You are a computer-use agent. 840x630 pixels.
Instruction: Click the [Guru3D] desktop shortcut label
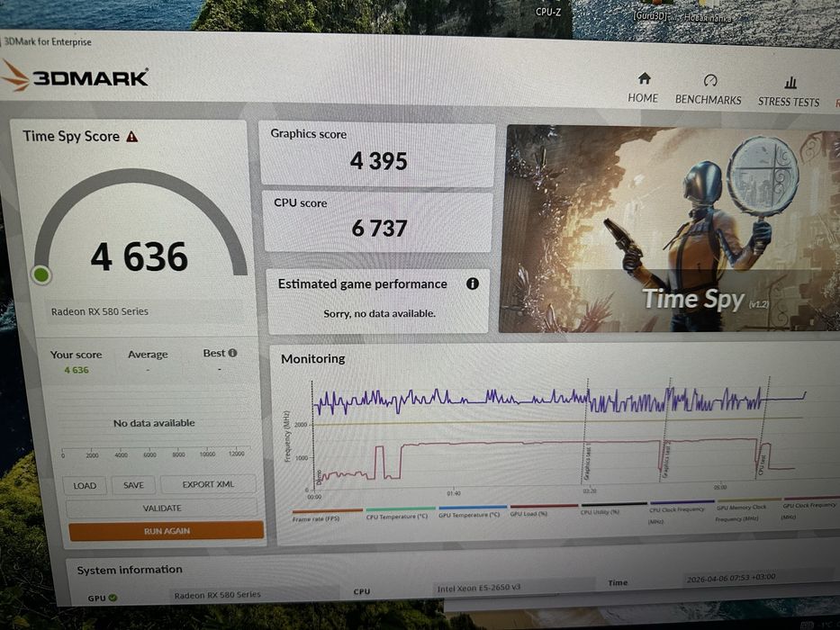click(650, 15)
